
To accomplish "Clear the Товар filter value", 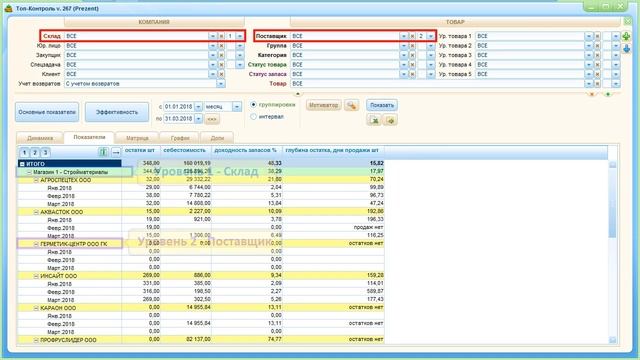I will point(597,84).
